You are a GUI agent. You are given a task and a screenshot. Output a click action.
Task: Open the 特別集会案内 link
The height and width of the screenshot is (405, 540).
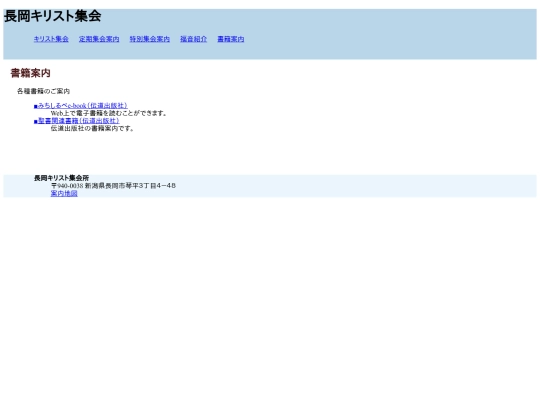point(149,39)
